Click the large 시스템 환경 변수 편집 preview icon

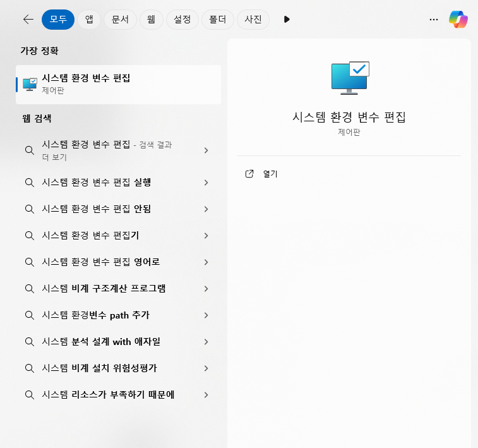(350, 78)
